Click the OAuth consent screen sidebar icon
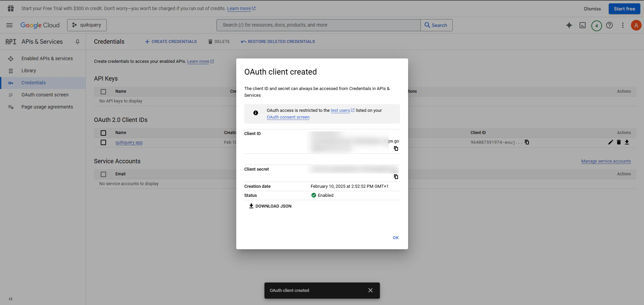This screenshot has width=644, height=305. click(11, 95)
